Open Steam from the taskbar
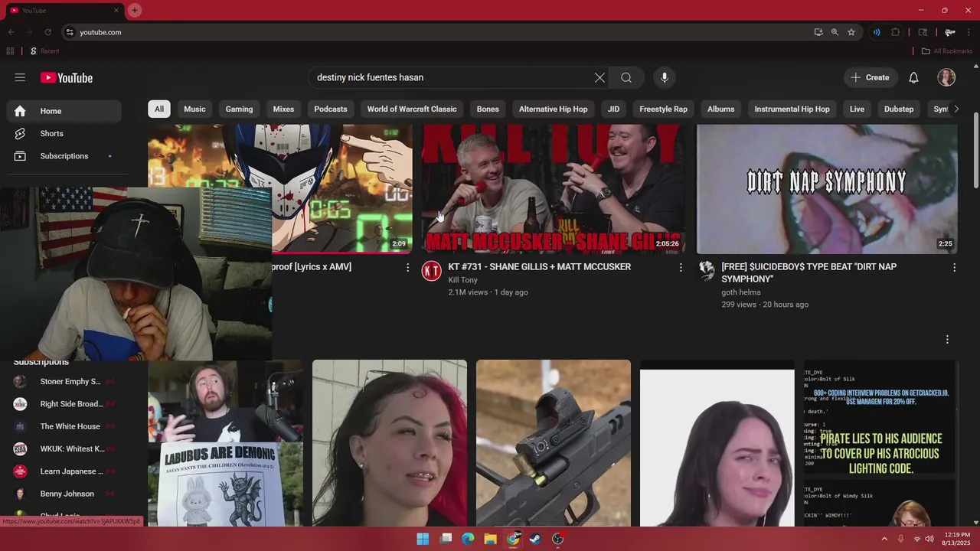This screenshot has width=980, height=551. 535,539
